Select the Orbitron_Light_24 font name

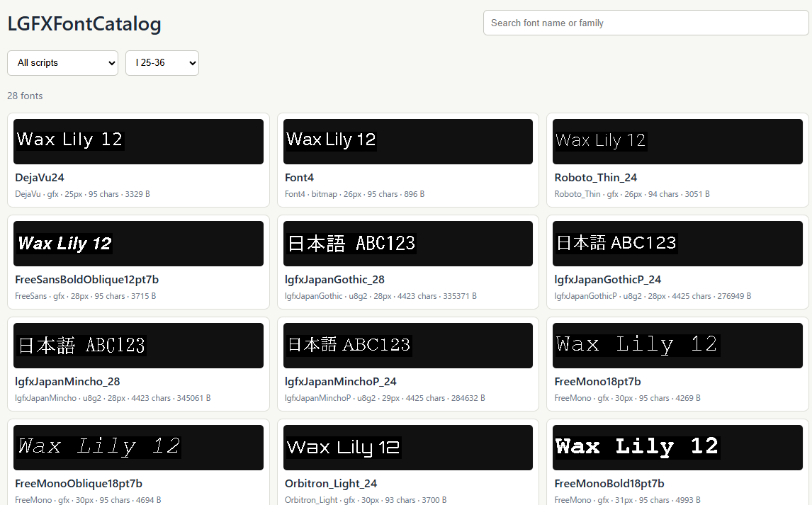[331, 483]
